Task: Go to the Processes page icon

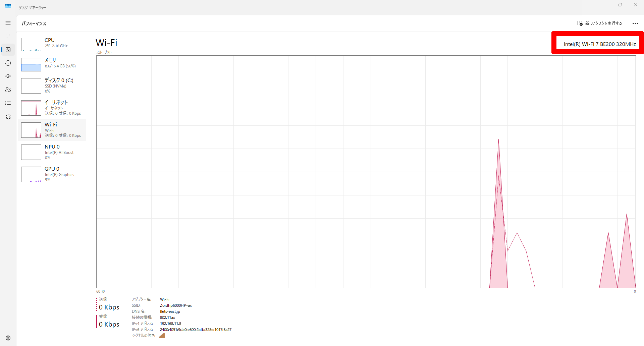Action: 8,36
